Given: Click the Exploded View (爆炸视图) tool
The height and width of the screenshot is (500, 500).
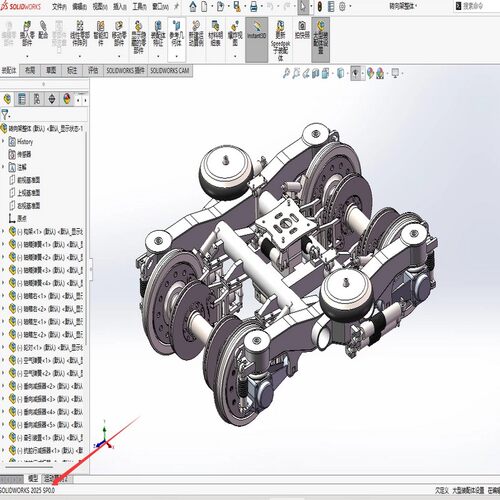Looking at the screenshot, I should click(x=235, y=33).
